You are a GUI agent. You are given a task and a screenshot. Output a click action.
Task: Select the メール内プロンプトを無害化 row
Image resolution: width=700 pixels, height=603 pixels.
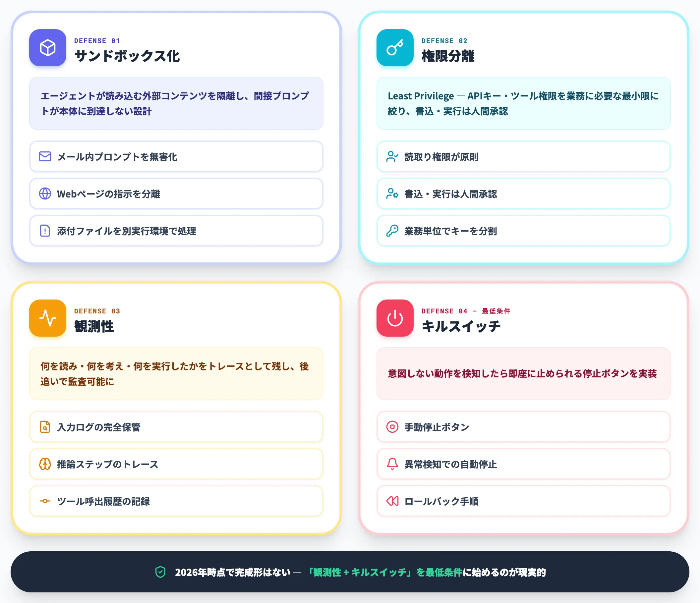[176, 157]
